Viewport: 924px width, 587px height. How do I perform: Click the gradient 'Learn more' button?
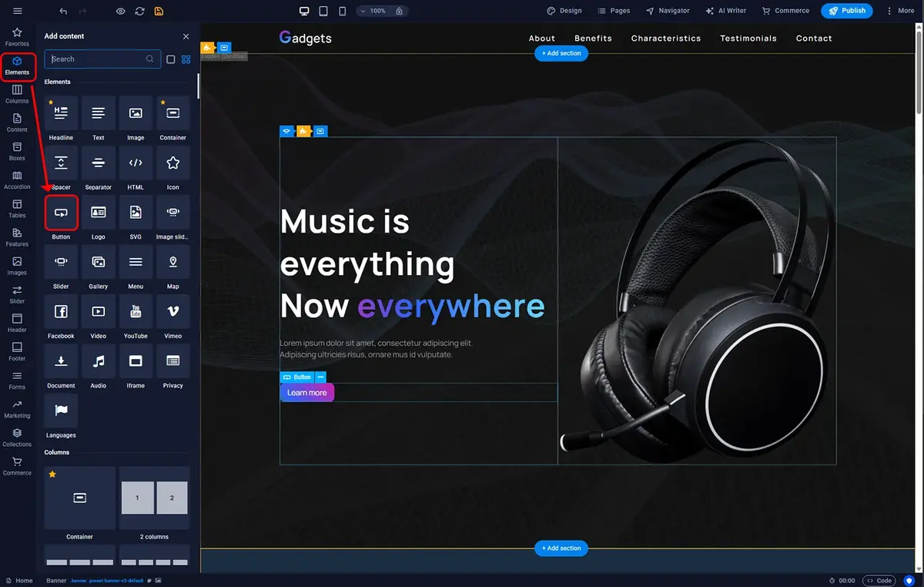pyautogui.click(x=306, y=393)
